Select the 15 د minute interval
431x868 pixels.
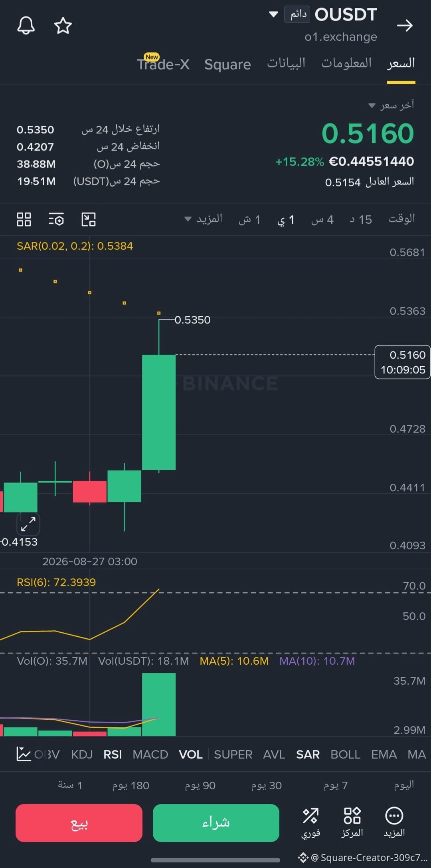tap(361, 219)
